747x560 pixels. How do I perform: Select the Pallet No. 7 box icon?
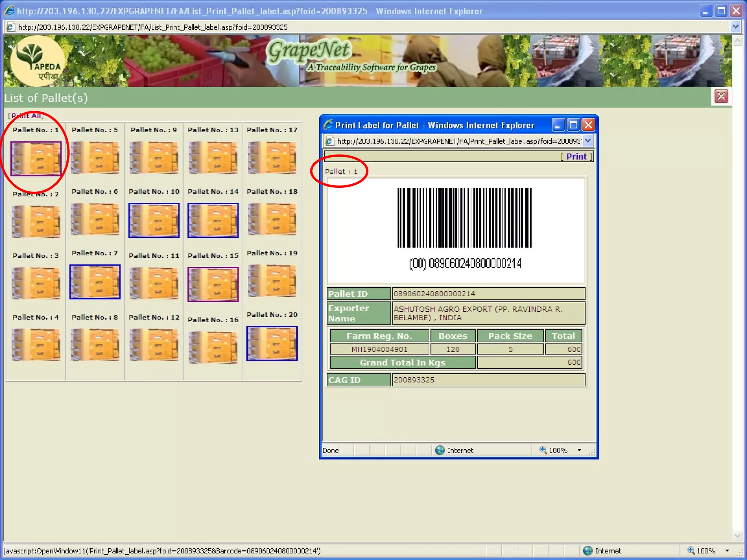point(95,282)
